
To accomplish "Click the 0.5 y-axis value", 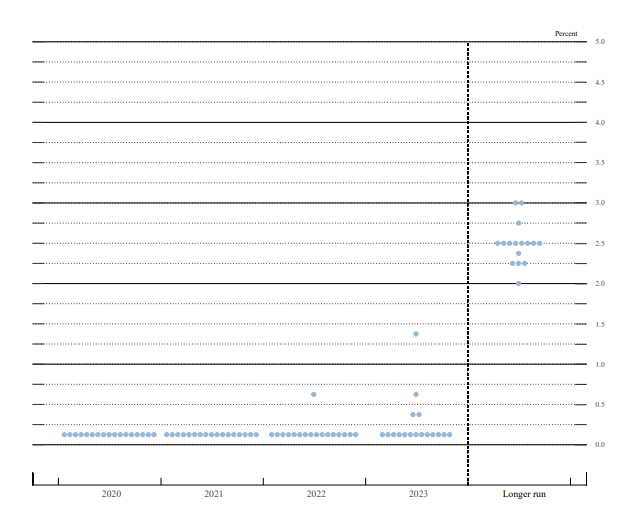I will coord(600,404).
